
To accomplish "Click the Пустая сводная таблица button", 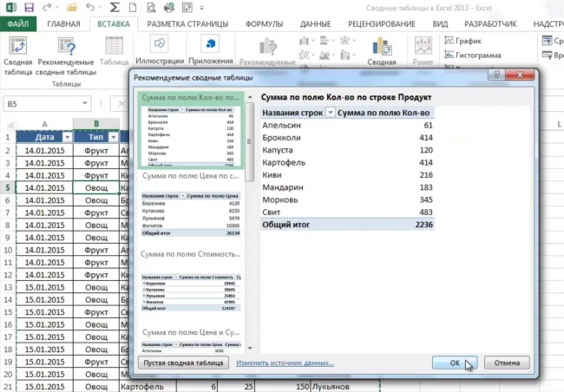I will click(x=184, y=362).
